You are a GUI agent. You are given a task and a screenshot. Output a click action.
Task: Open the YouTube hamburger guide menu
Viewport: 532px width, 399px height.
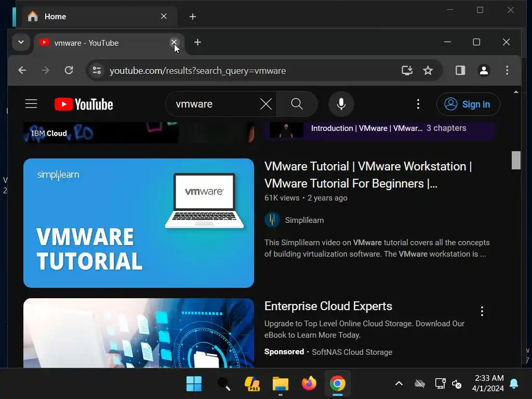pos(31,104)
